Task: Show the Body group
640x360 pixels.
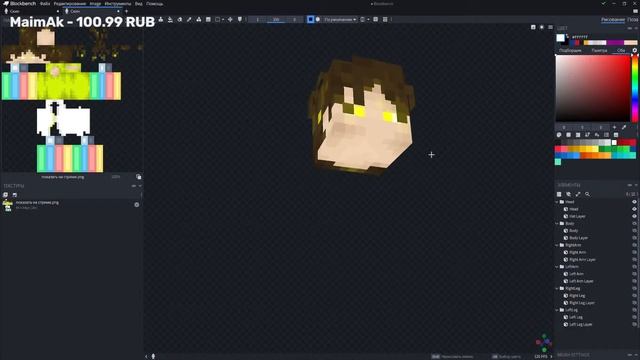Action: (634, 224)
